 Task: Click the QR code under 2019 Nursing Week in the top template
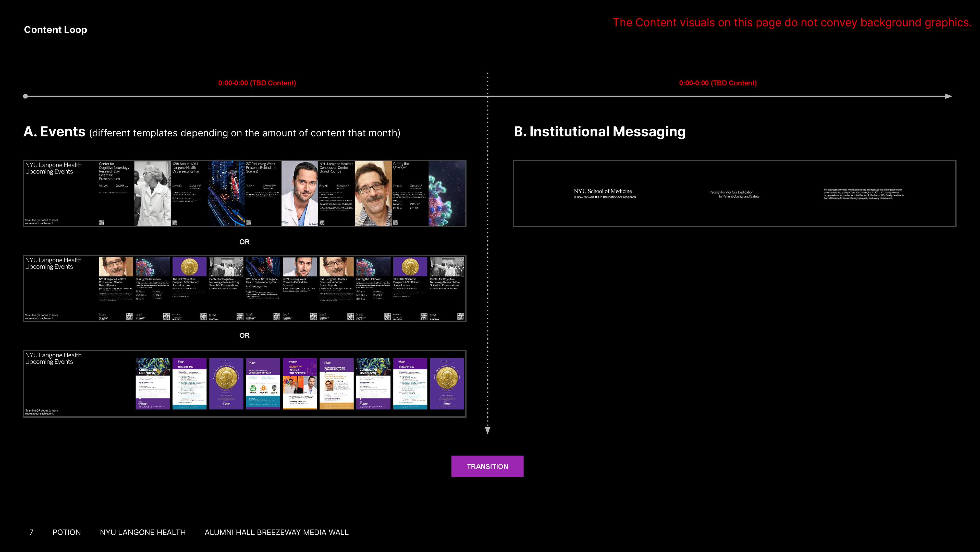click(x=248, y=222)
